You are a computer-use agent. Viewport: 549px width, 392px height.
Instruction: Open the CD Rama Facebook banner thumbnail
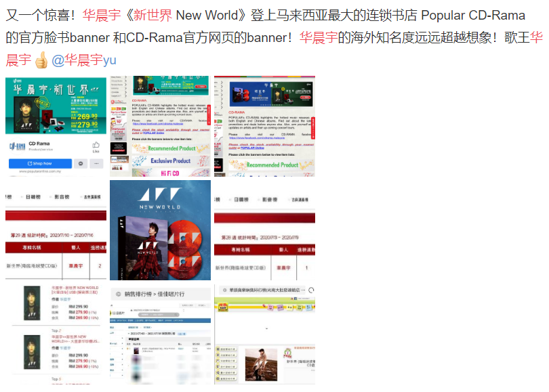pos(56,126)
